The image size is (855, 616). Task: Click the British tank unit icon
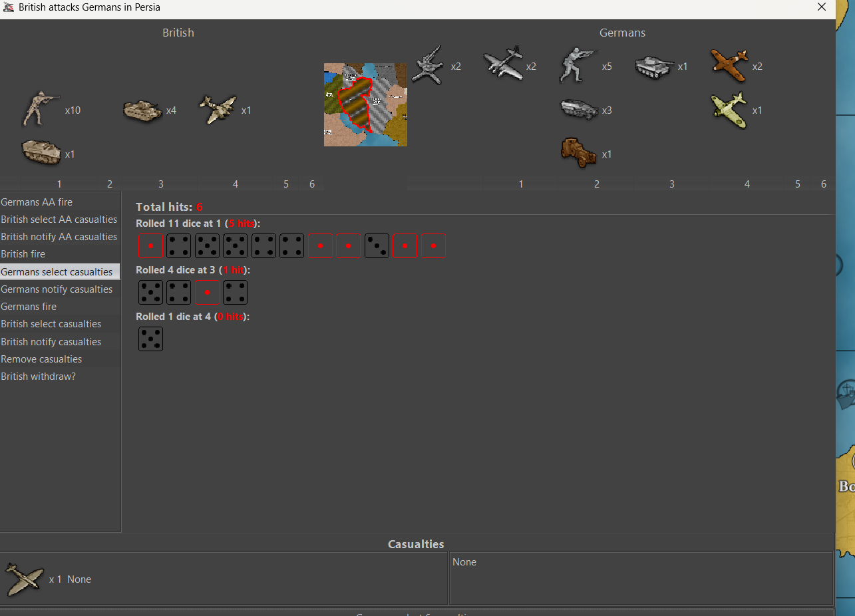click(142, 110)
